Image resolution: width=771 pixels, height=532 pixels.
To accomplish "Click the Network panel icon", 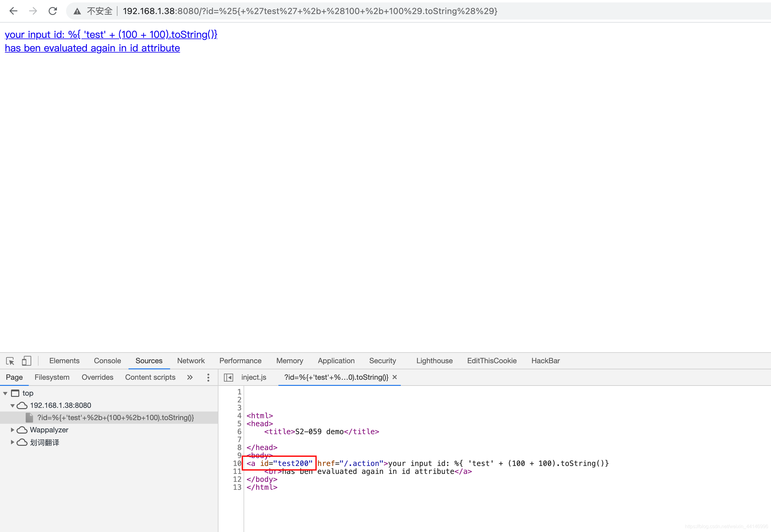I will pyautogui.click(x=191, y=360).
